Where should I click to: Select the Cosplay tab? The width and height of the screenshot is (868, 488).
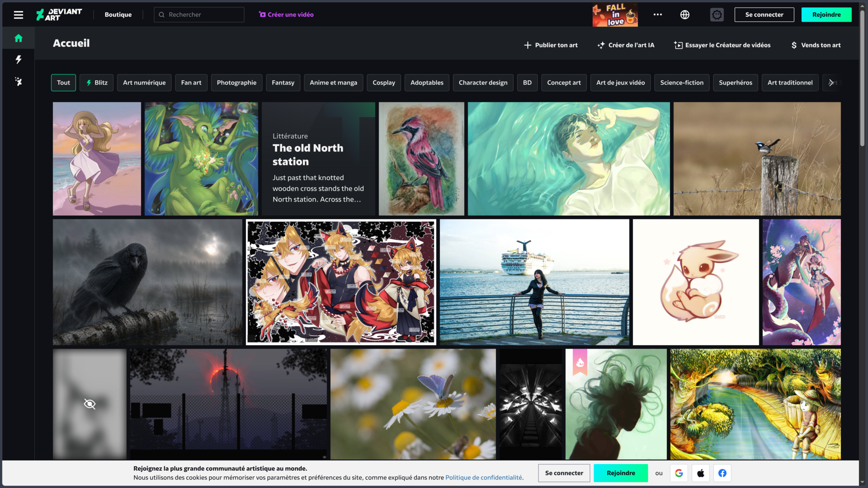coord(384,83)
